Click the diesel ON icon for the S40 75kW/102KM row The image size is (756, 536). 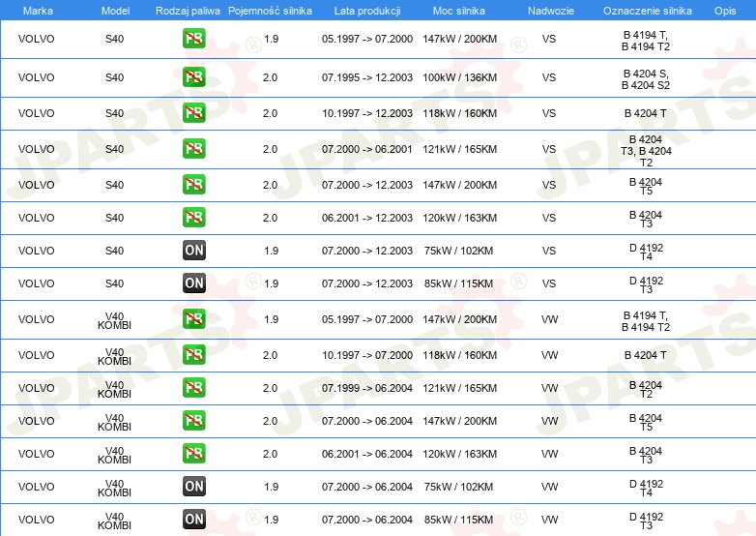(x=193, y=251)
